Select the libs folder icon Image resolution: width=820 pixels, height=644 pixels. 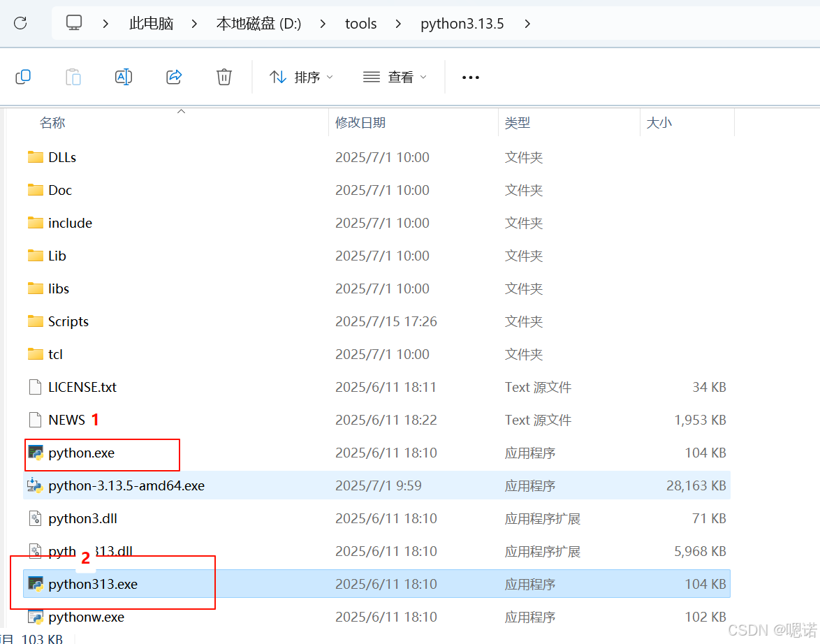[x=36, y=288]
